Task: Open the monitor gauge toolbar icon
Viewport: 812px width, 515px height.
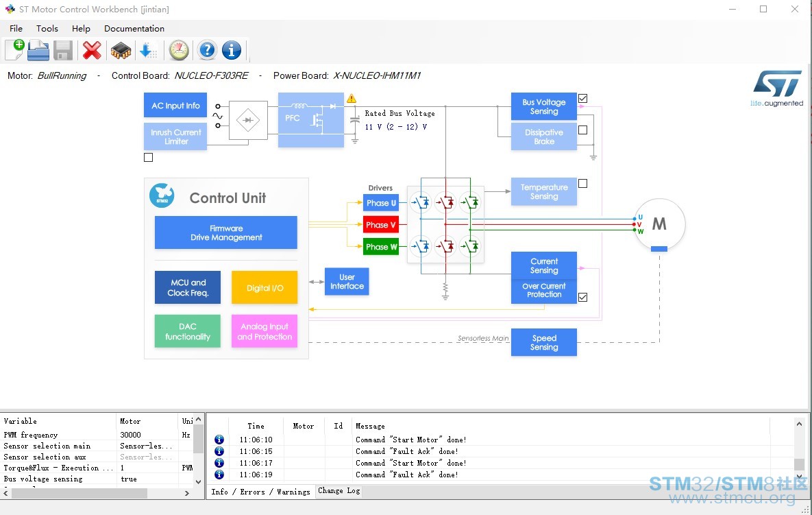Action: [179, 50]
